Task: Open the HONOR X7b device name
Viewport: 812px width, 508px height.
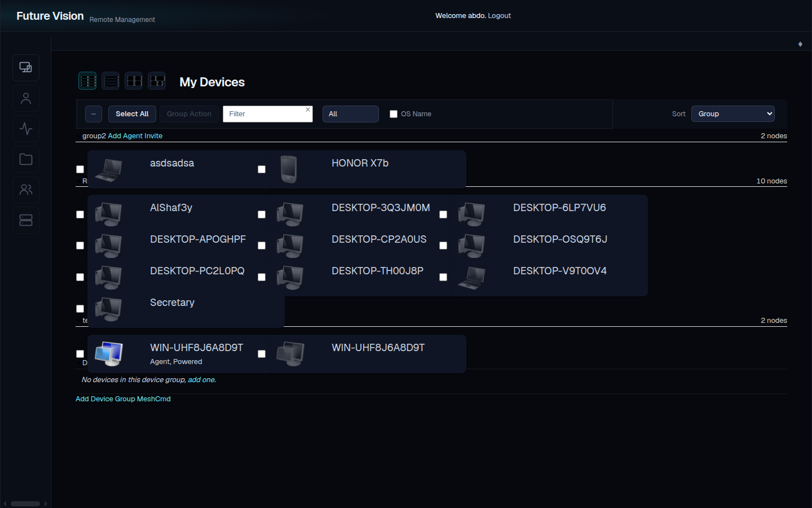Action: [360, 163]
